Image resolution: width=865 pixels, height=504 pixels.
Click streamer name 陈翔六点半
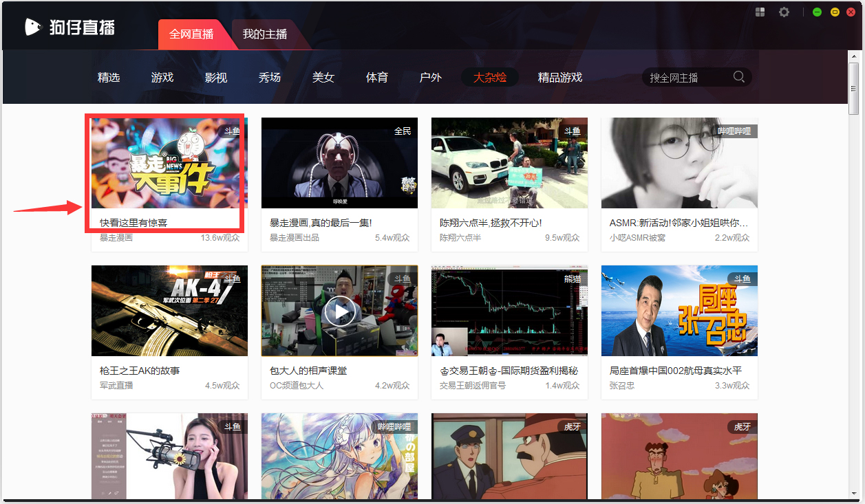pos(460,238)
